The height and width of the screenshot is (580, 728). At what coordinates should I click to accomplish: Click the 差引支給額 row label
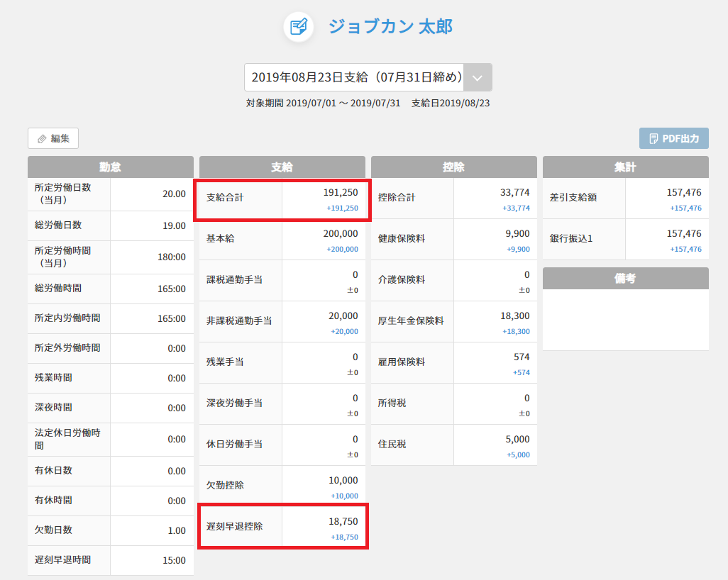(573, 198)
